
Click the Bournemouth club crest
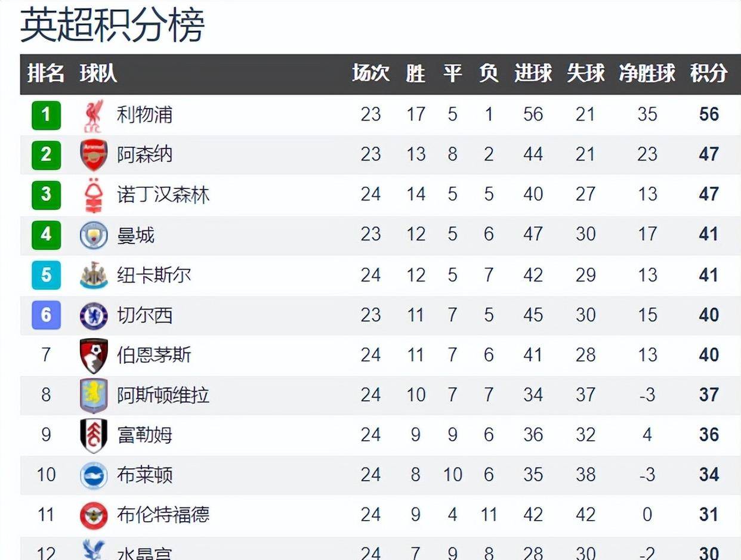(94, 355)
